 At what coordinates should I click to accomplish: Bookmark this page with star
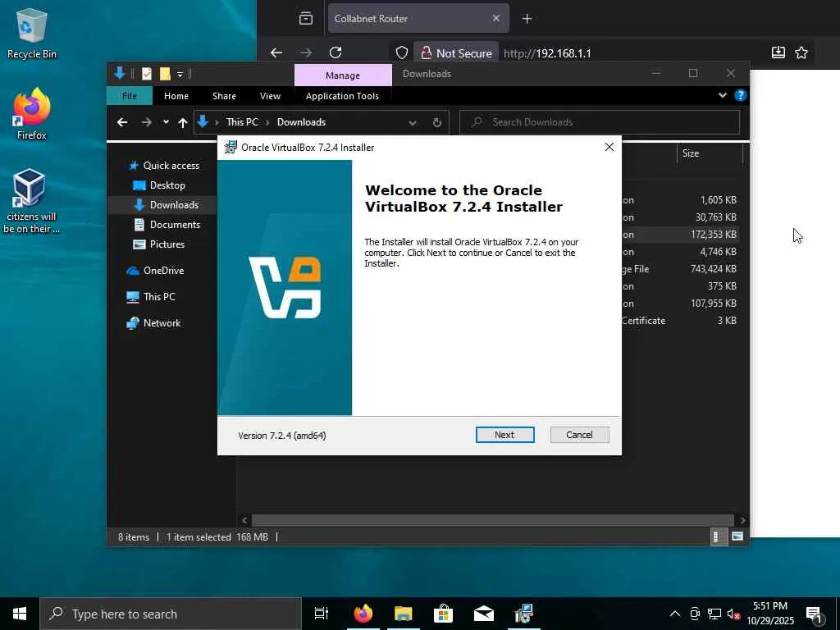coord(801,52)
